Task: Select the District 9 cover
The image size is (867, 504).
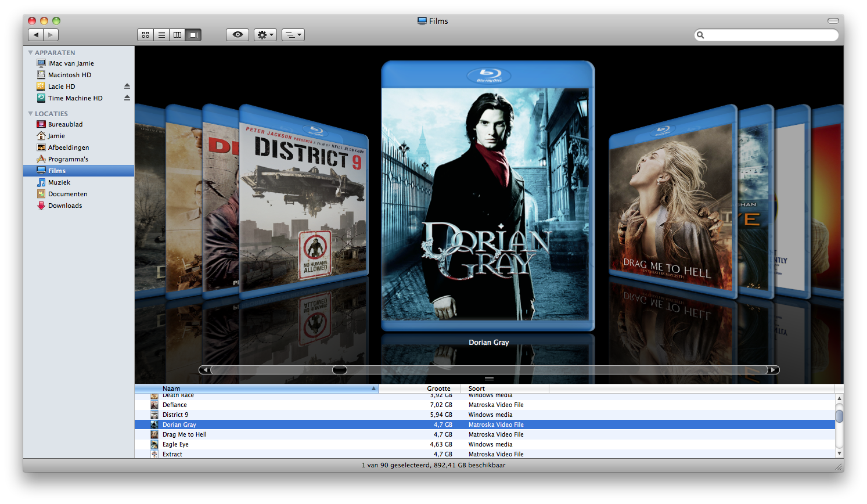Action: pyautogui.click(x=304, y=201)
